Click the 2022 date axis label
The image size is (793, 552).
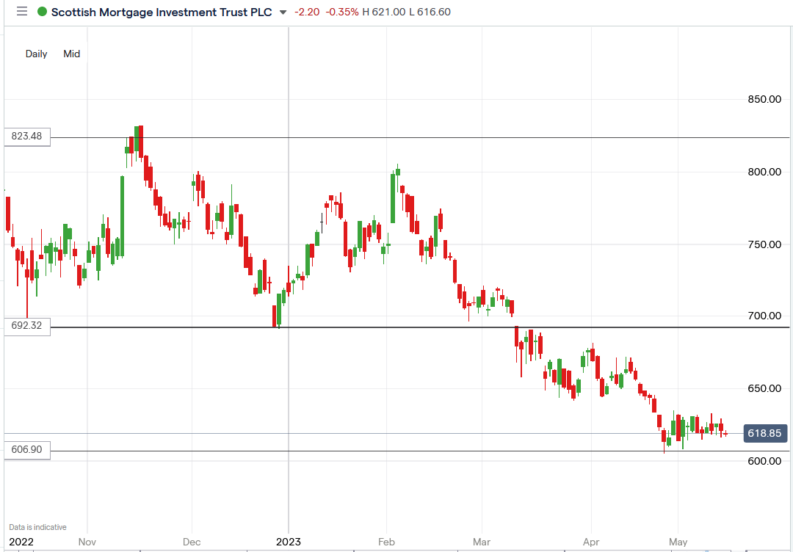pos(21,542)
